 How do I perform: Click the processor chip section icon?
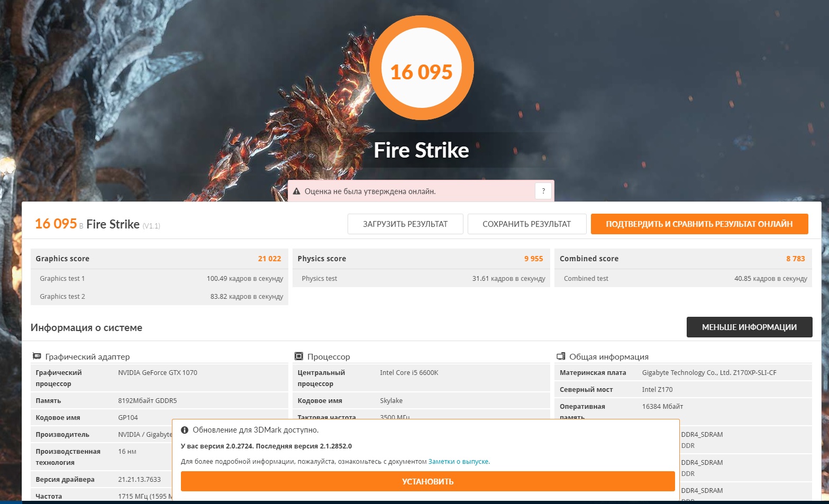coord(299,356)
